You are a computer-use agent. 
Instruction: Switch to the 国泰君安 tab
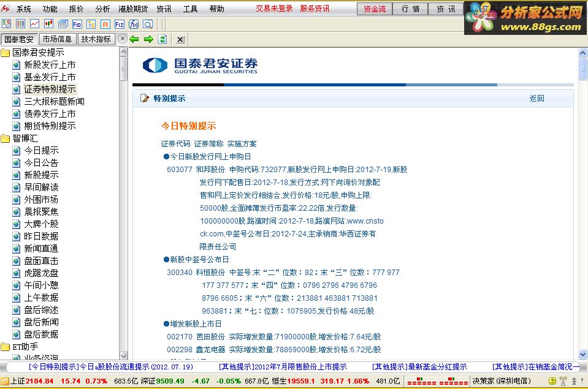click(x=19, y=39)
